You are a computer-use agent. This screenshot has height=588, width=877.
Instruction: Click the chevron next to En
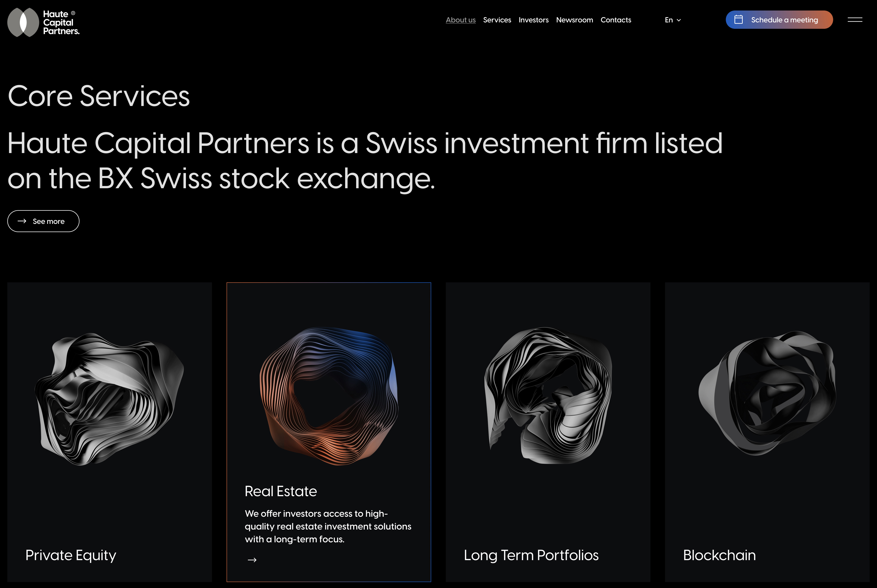(679, 20)
